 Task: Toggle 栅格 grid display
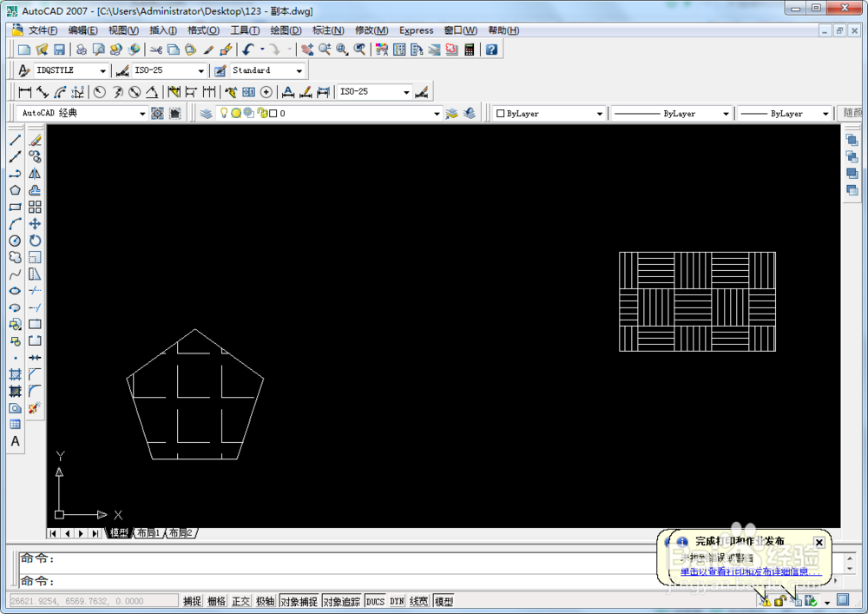tap(216, 601)
